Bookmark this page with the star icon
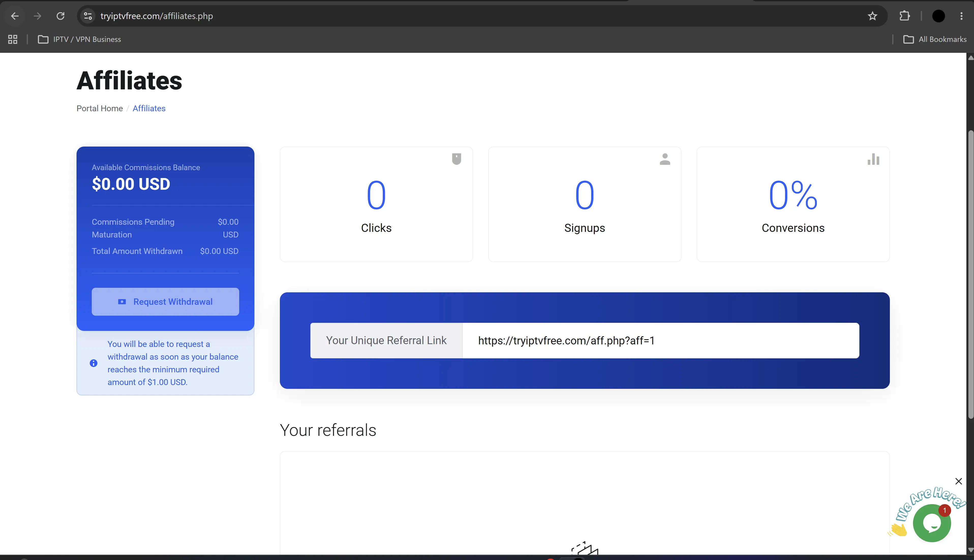 872,16
